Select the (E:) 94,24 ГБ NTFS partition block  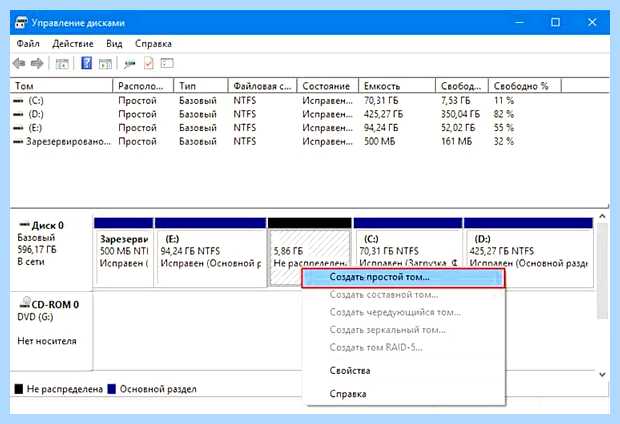point(211,252)
